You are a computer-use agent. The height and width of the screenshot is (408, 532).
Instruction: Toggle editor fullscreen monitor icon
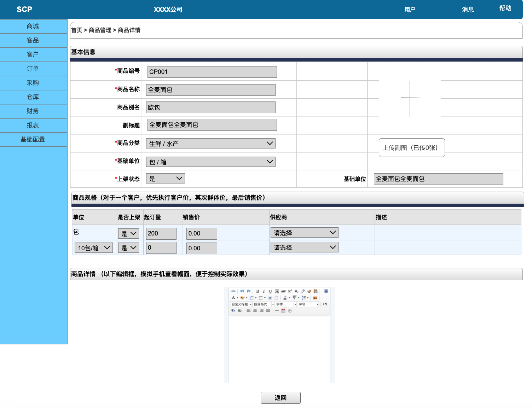(x=326, y=291)
